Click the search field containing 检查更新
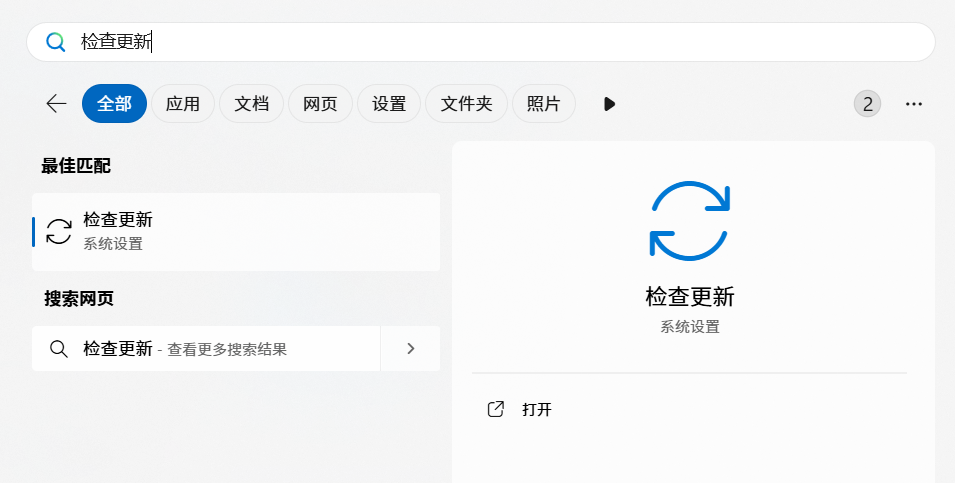The image size is (955, 483). coord(480,42)
